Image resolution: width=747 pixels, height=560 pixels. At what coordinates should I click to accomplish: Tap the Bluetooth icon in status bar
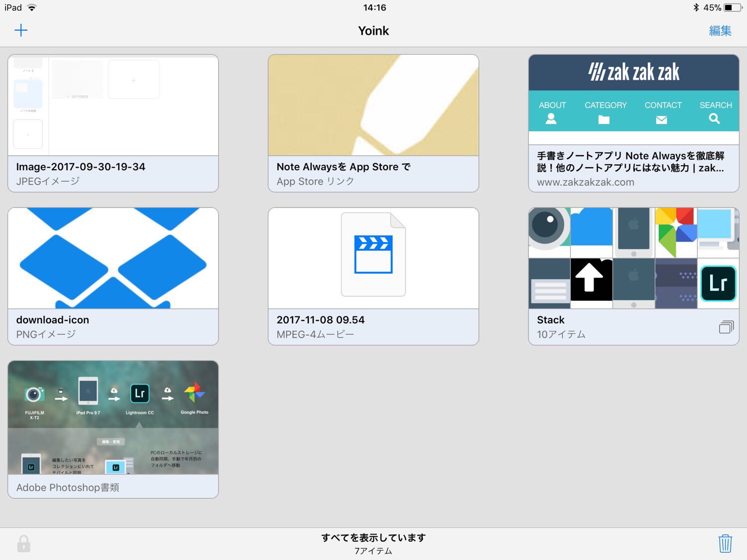(696, 7)
